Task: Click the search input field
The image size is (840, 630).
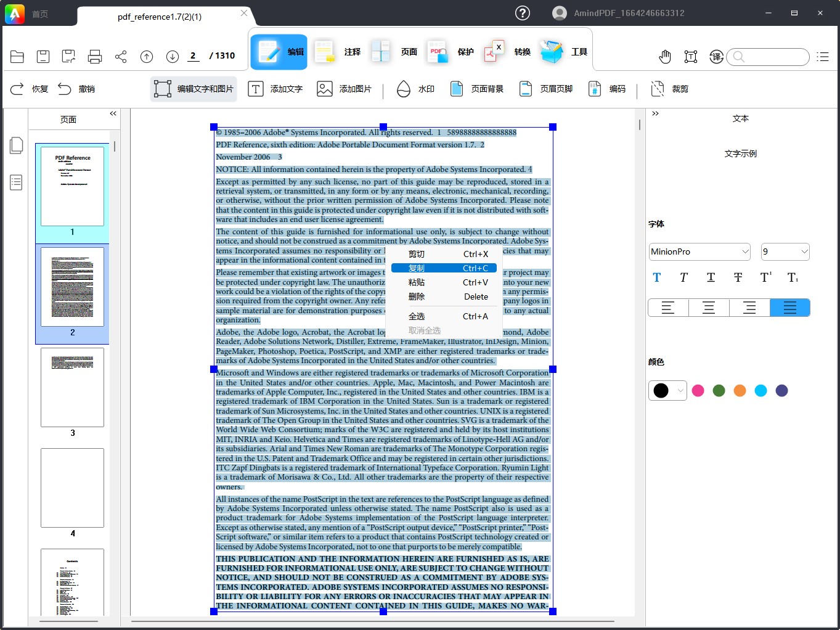Action: (x=768, y=57)
